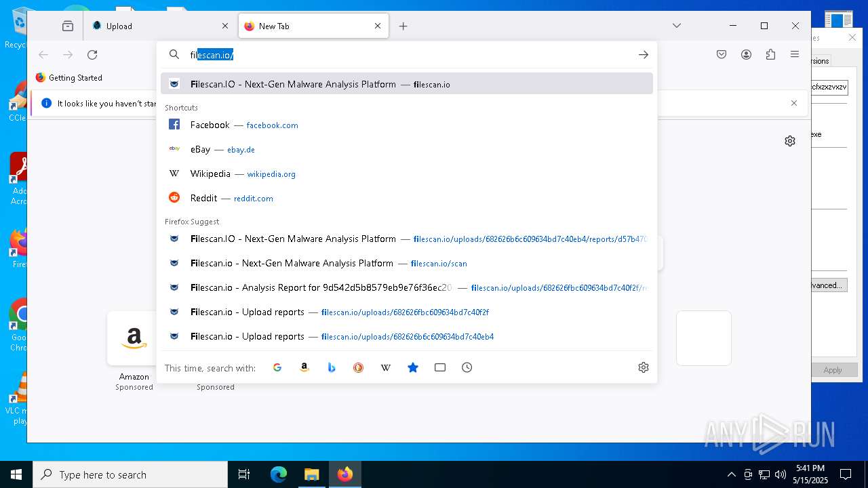This screenshot has height=488, width=868.
Task: Open Facebook shortcut suggestion
Action: click(x=407, y=125)
